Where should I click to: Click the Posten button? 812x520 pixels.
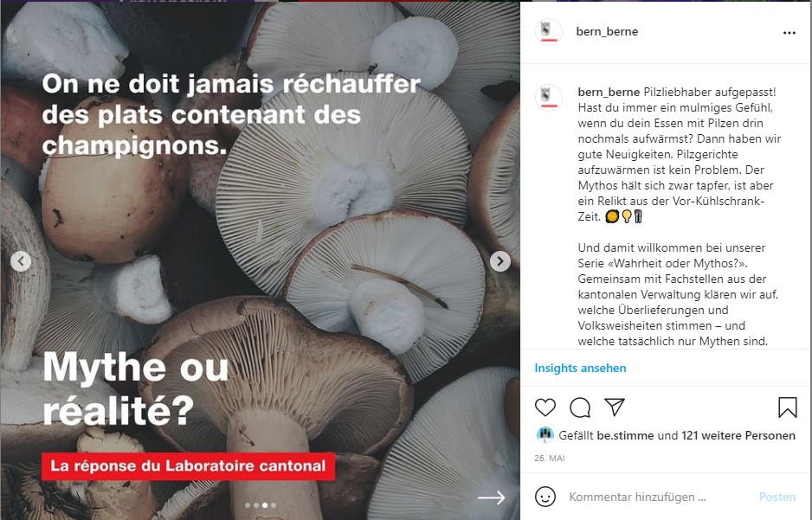point(777,497)
